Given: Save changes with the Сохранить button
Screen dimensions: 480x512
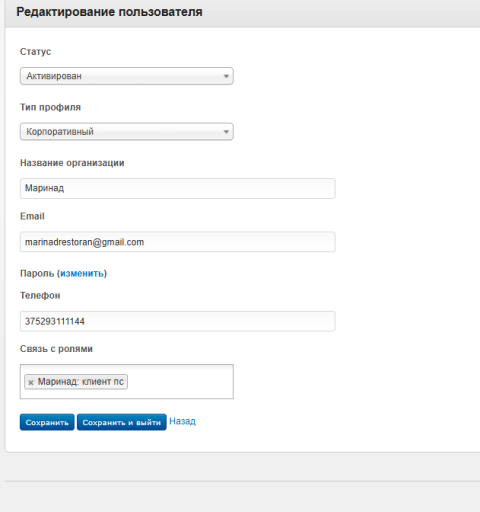Looking at the screenshot, I should pyautogui.click(x=47, y=422).
